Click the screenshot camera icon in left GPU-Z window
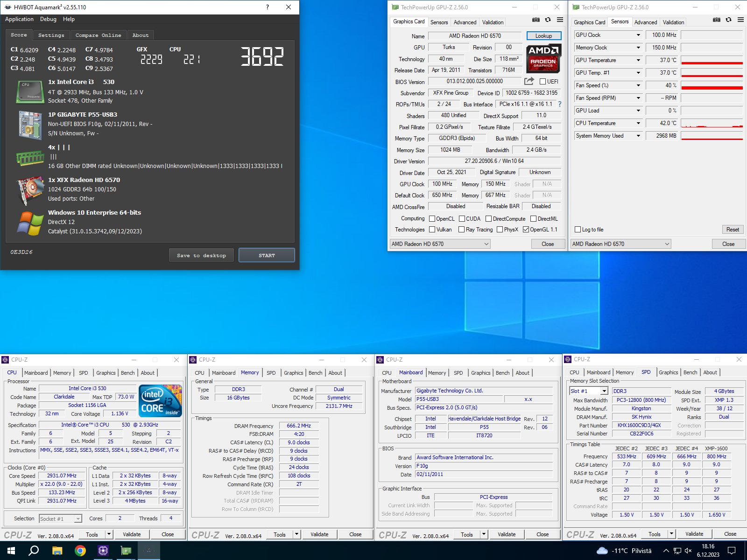Screen dimensions: 747x560 [536, 20]
